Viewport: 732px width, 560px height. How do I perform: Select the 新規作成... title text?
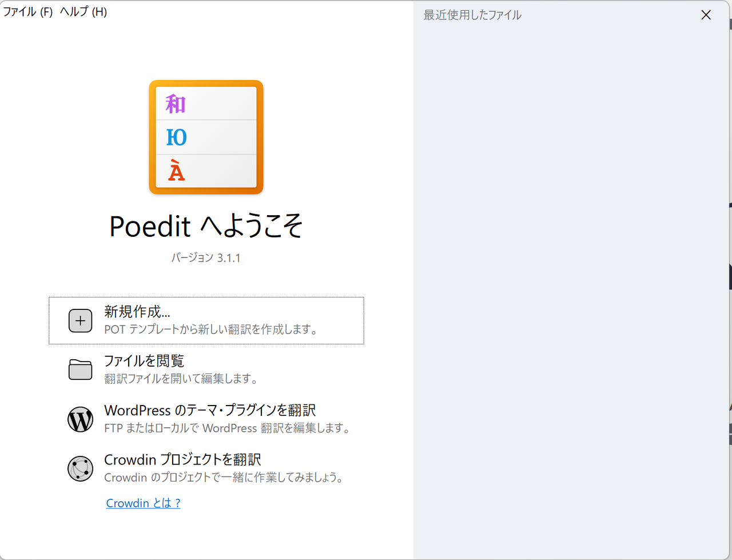(137, 312)
